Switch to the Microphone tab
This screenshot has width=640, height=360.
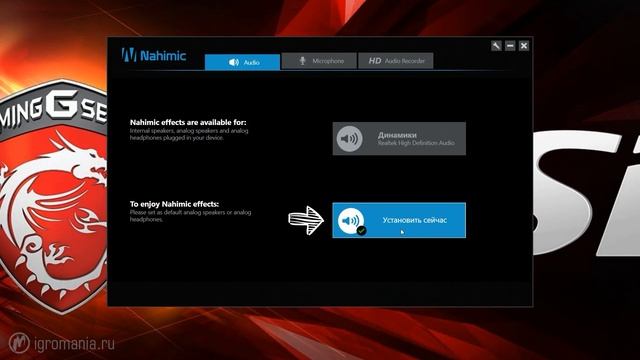click(x=319, y=61)
